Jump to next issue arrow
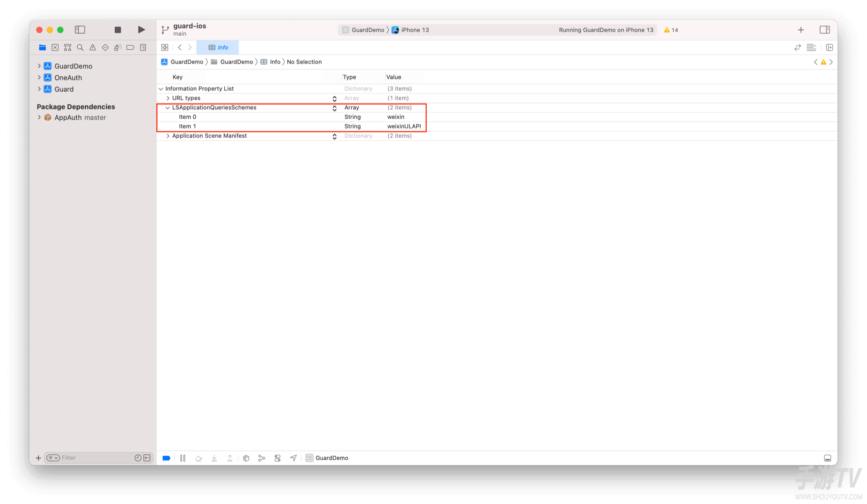This screenshot has height=504, width=867. 831,62
